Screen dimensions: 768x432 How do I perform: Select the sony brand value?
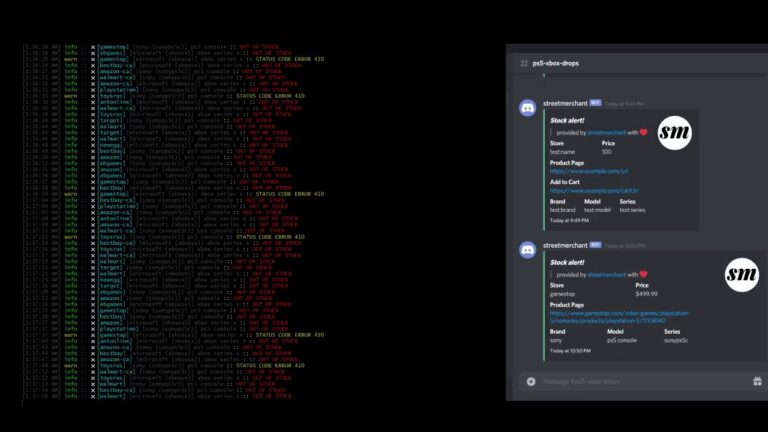click(556, 340)
